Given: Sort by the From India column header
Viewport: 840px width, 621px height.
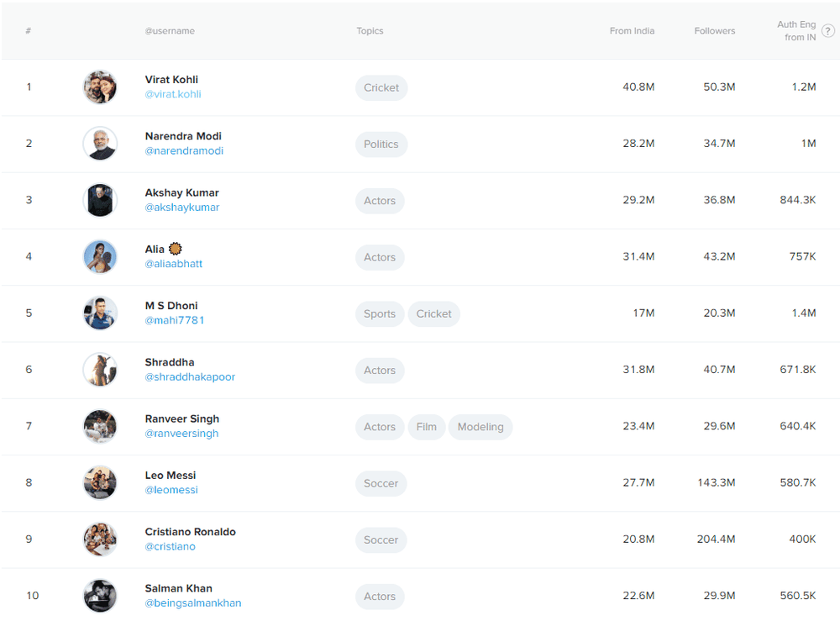Looking at the screenshot, I should pos(633,31).
